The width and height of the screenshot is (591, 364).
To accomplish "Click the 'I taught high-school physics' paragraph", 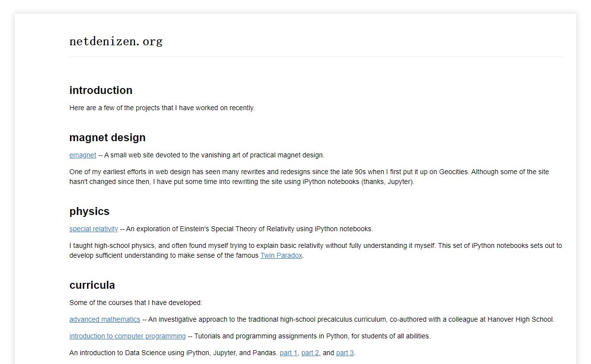I will (x=316, y=250).
